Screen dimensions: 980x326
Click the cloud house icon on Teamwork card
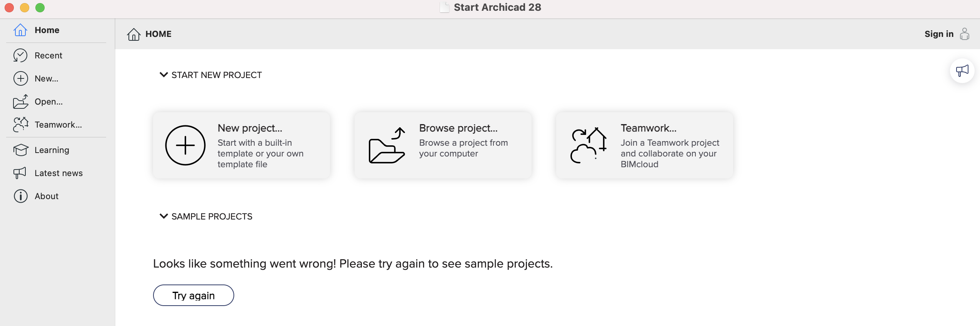(588, 145)
